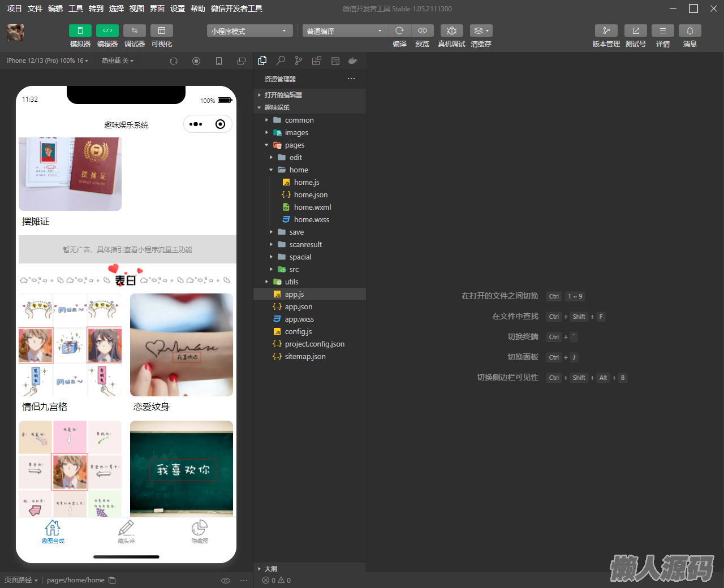Open the mini program mode dropdown
This screenshot has width=724, height=588.
click(249, 31)
